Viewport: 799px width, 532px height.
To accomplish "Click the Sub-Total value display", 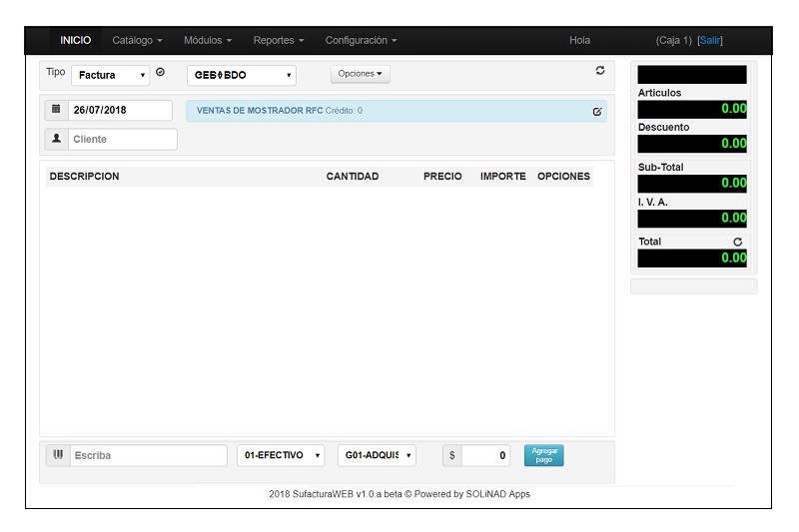I will [692, 184].
